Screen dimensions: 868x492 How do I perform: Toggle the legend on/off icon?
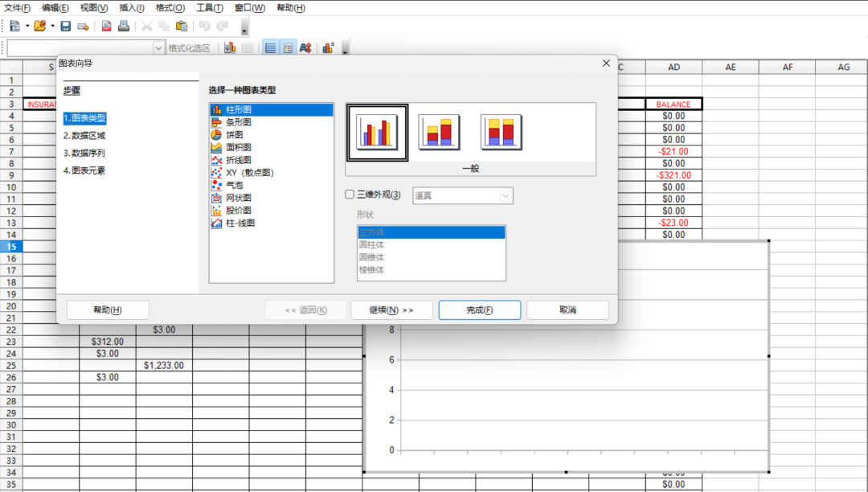pos(288,48)
